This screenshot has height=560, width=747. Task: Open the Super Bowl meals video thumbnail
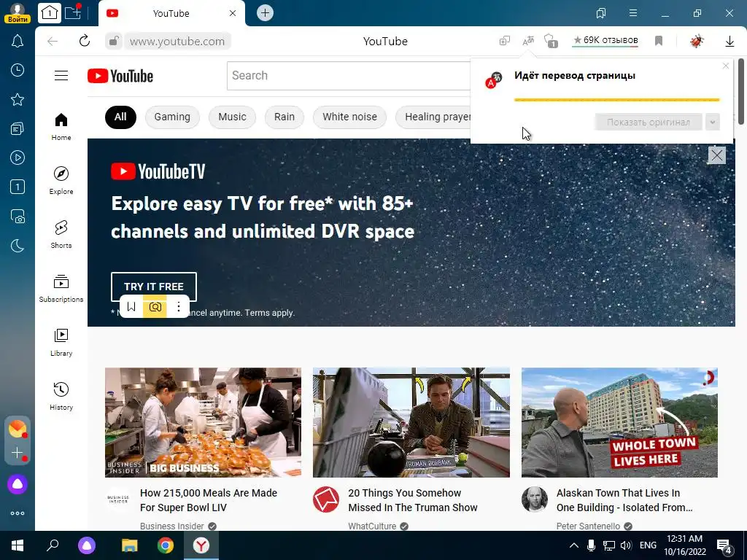tap(203, 422)
